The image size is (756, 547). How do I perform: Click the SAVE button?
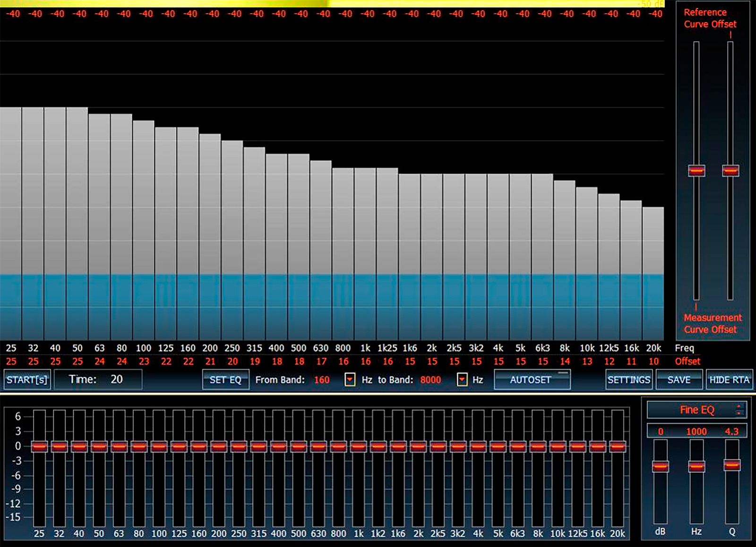[x=679, y=380]
